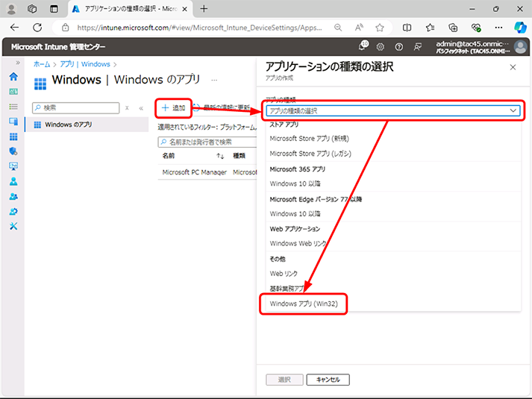Image resolution: width=532 pixels, height=399 pixels.
Task: Open All services list icon in the sidebar
Action: coord(13,107)
